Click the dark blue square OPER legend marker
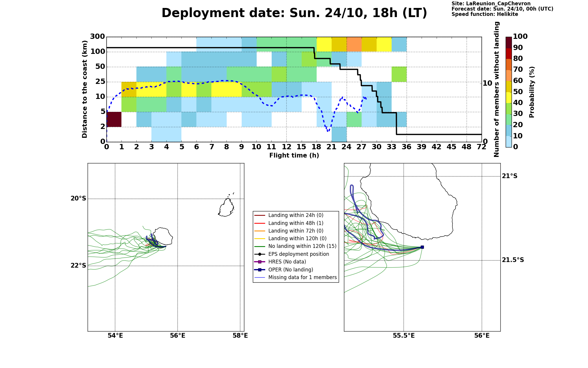Viewport: 588px width, 368px height. pyautogui.click(x=260, y=270)
